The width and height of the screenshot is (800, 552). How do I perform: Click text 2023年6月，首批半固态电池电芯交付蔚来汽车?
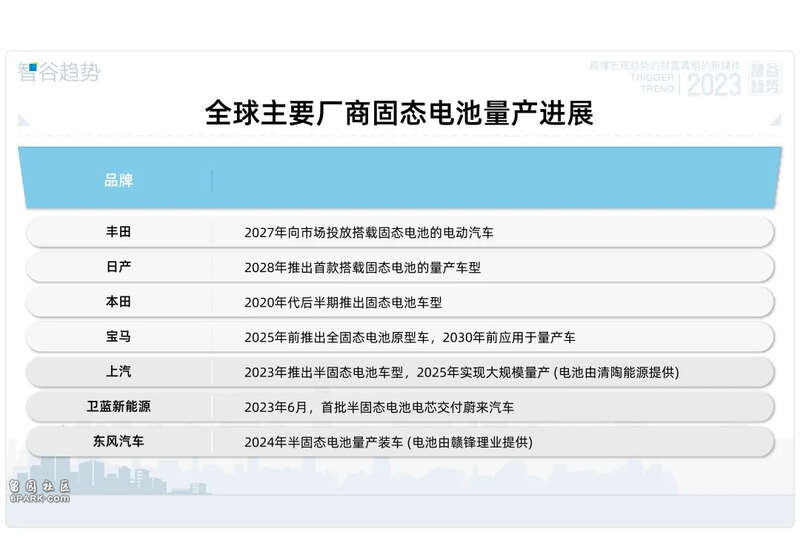(x=379, y=407)
